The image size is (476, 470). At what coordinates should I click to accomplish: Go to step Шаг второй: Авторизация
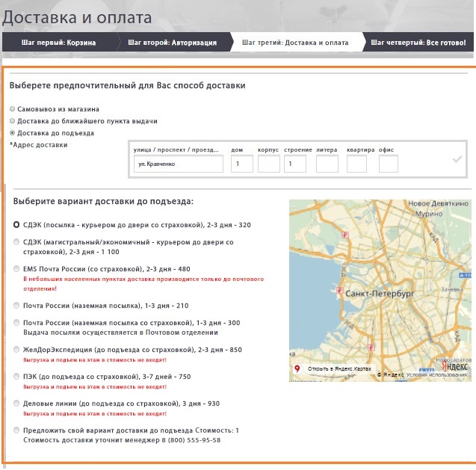click(x=172, y=42)
